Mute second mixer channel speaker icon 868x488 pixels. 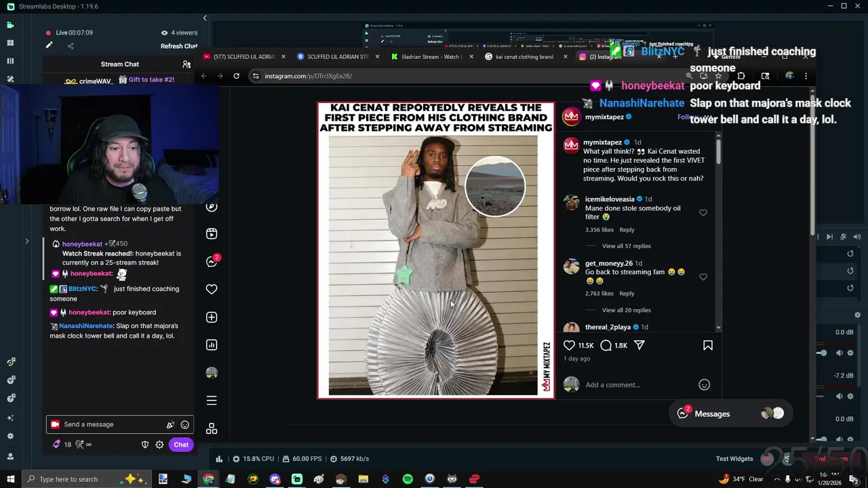840,396
